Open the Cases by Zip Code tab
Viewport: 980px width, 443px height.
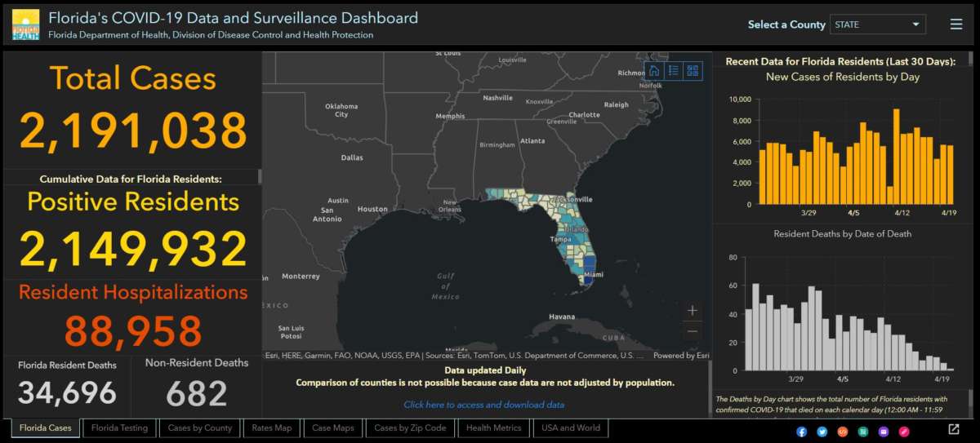410,427
